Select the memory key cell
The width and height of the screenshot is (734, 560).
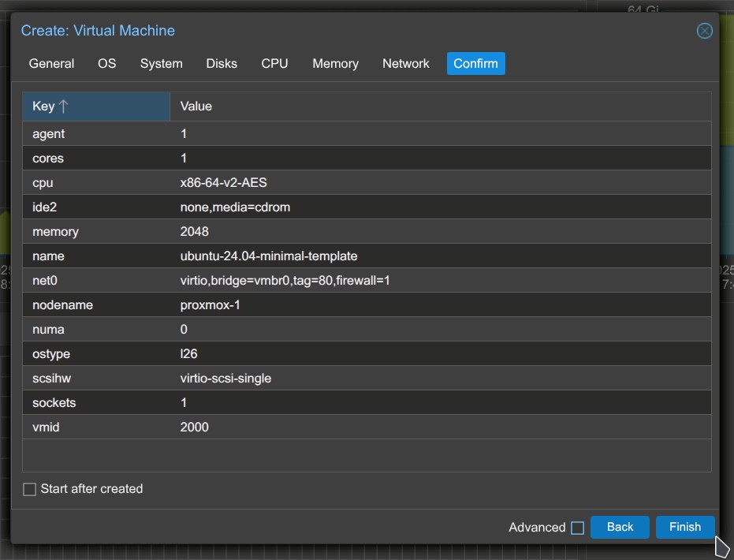(96, 231)
